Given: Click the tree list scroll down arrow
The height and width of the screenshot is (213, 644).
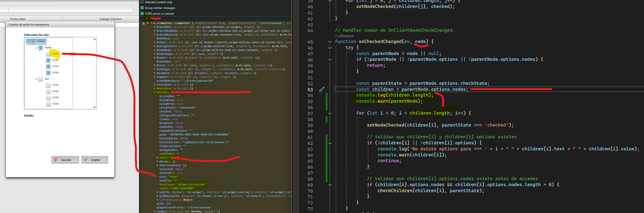Looking at the screenshot, I should click(94, 107).
